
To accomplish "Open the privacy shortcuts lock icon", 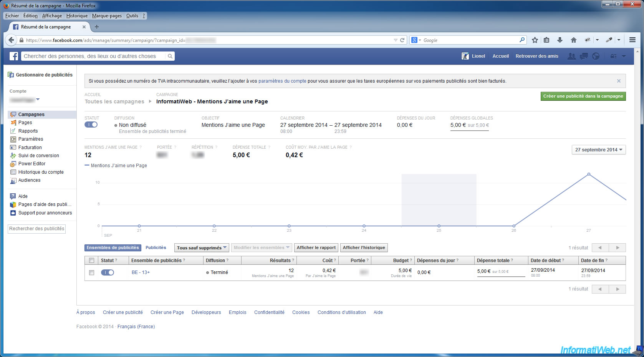I will [x=613, y=56].
